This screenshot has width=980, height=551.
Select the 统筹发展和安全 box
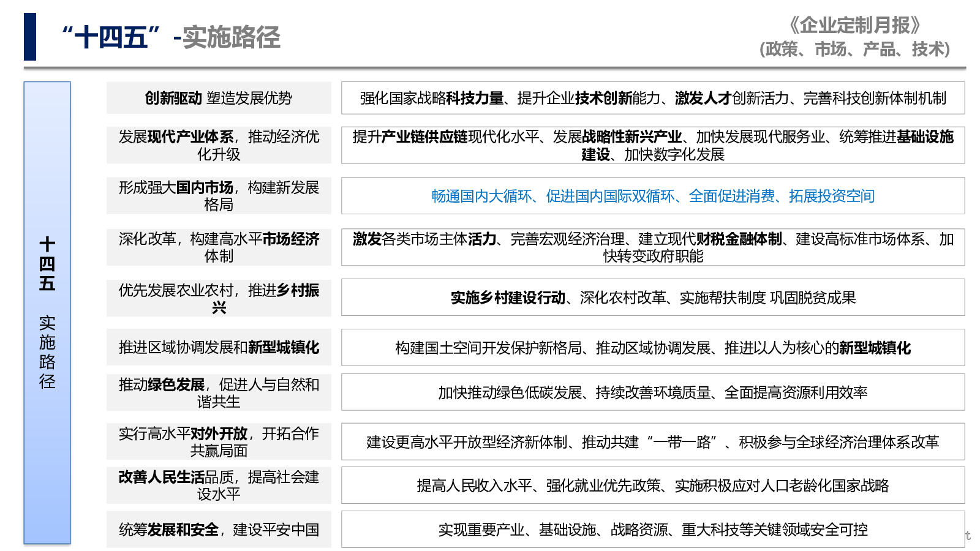point(219,530)
